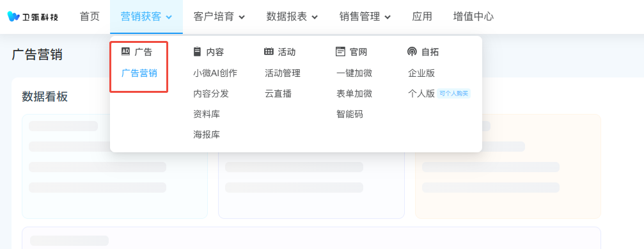Viewport: 644px width, 249px height.
Task: Click the 官网 section heading text
Action: point(358,52)
